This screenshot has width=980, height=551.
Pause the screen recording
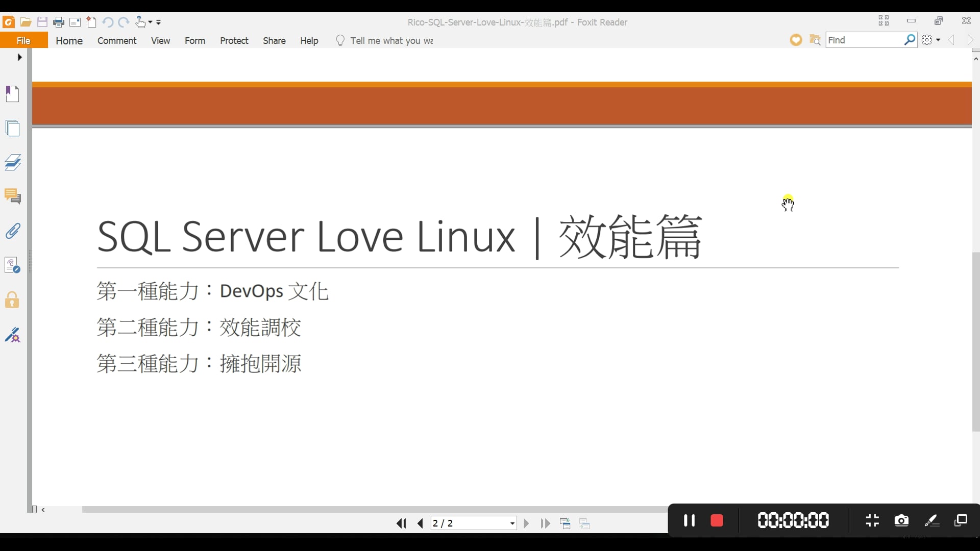pyautogui.click(x=689, y=520)
